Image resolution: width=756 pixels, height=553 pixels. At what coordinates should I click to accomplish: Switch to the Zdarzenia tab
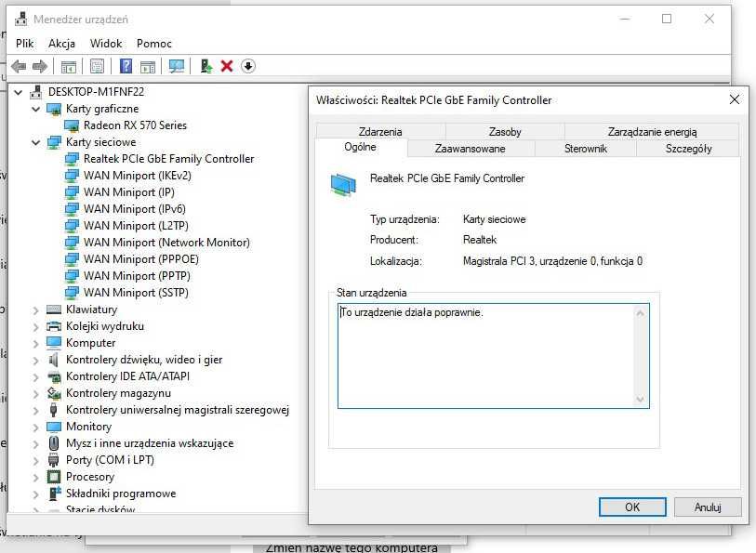coord(380,131)
